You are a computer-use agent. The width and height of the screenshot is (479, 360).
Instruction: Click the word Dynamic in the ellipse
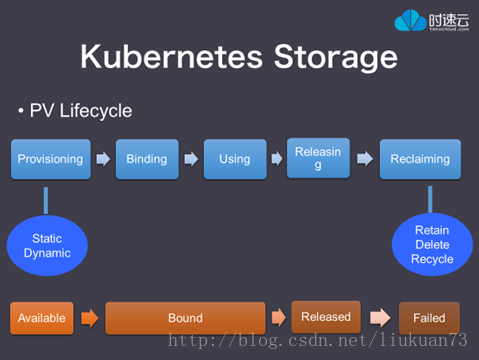pyautogui.click(x=47, y=253)
